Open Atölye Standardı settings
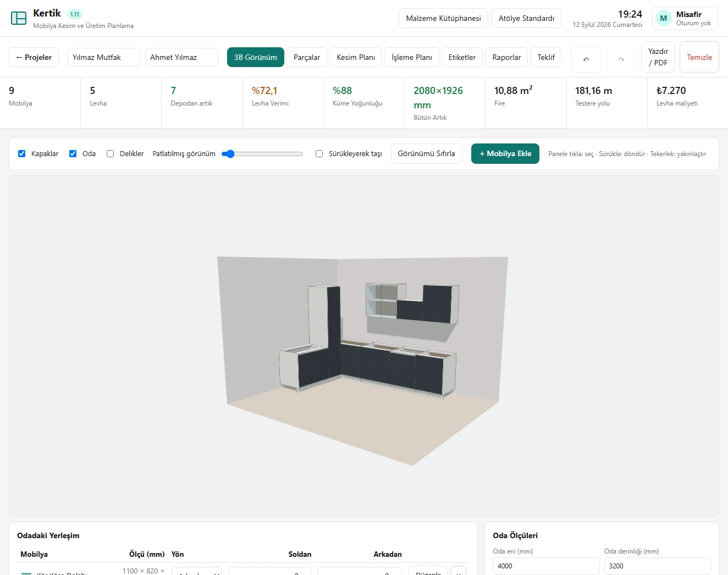 pos(526,18)
